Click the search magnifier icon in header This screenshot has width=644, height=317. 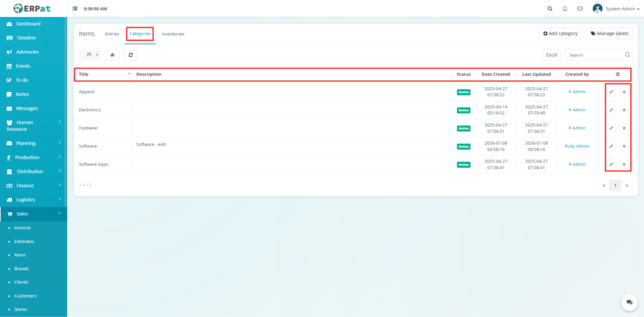point(550,9)
